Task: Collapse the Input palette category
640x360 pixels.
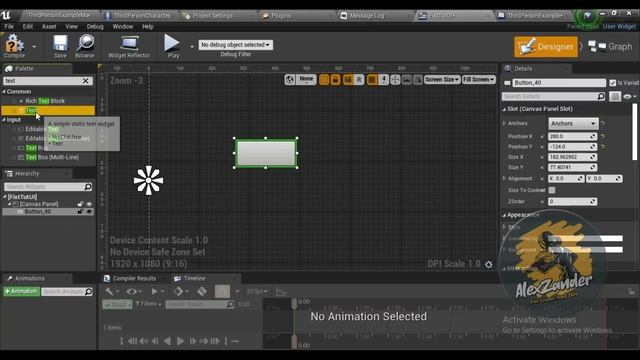Action: click(x=4, y=120)
